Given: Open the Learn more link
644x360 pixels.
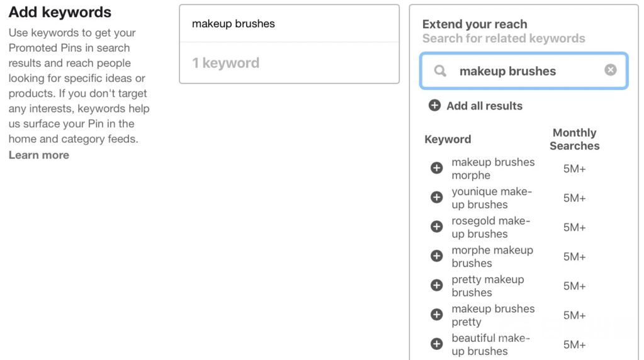Looking at the screenshot, I should 38,155.
